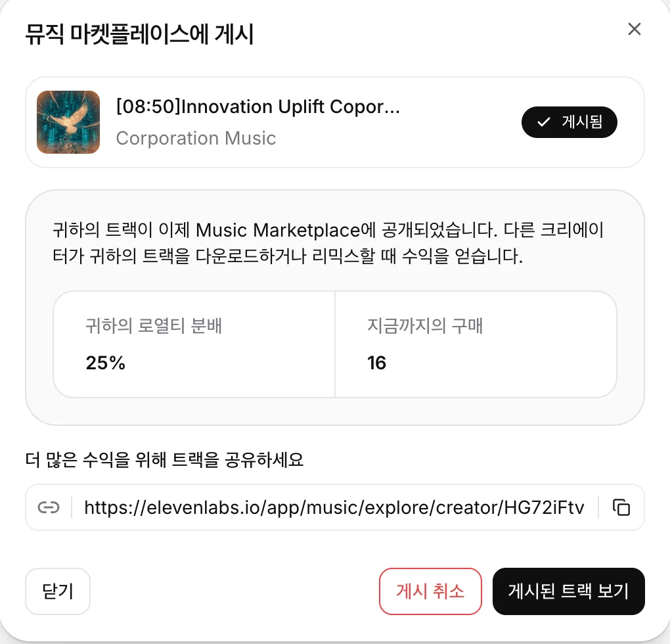The image size is (670, 644).
Task: Click the Corporation Music subtitle
Action: tap(196, 138)
